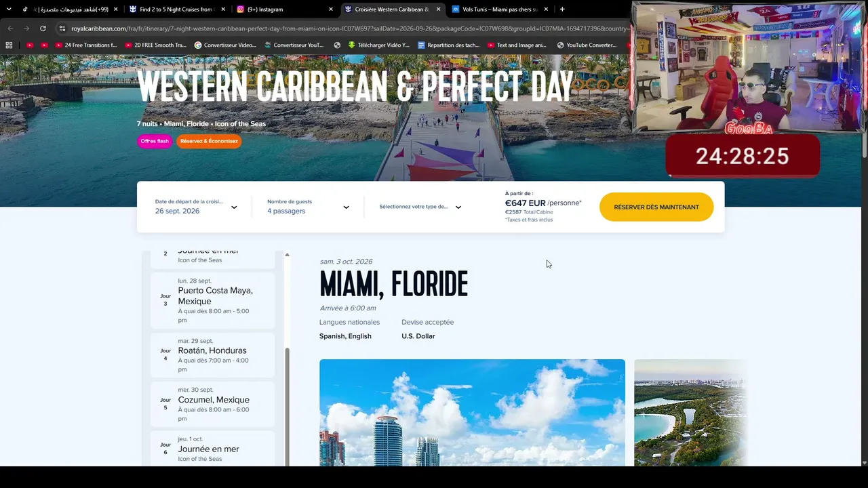Open the Miami skyline photo
Screen dimensions: 868x488
472,413
